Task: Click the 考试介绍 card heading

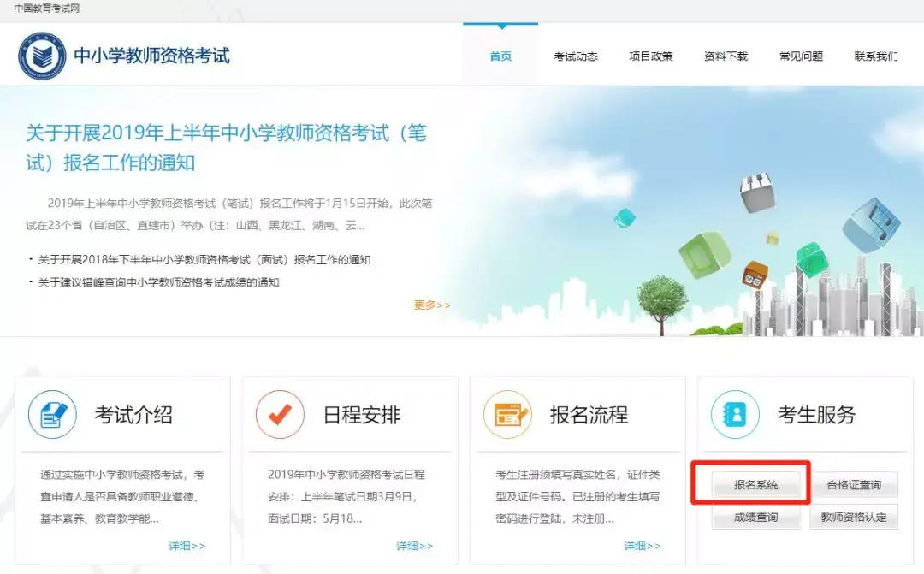Action: [133, 415]
